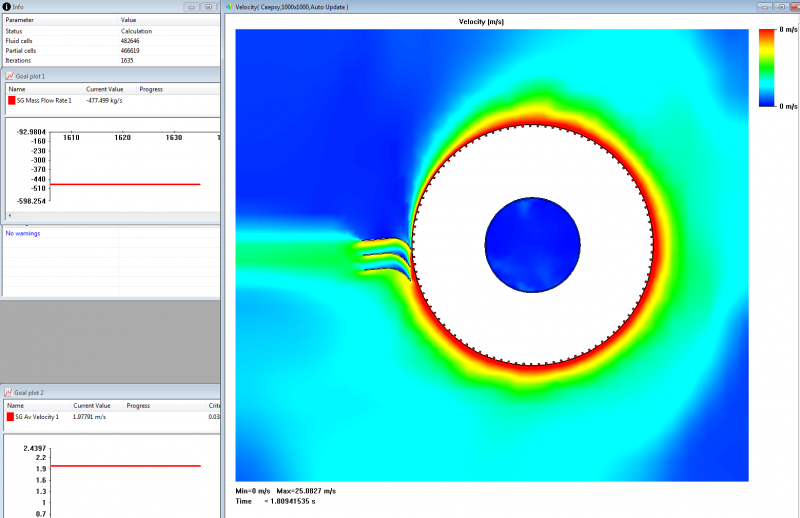This screenshot has height=518, width=800.
Task: Click the Info panel icon
Action: (x=7, y=7)
